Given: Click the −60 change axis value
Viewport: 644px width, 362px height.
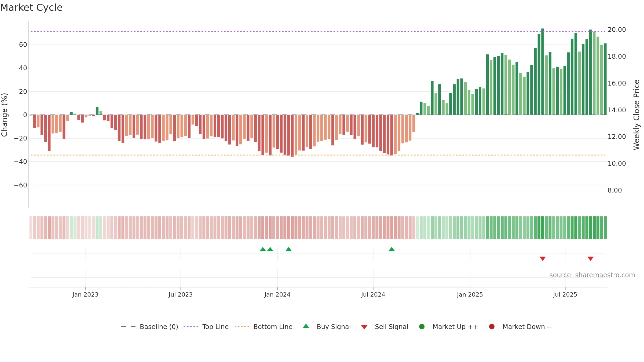Looking at the screenshot, I should click(20, 185).
